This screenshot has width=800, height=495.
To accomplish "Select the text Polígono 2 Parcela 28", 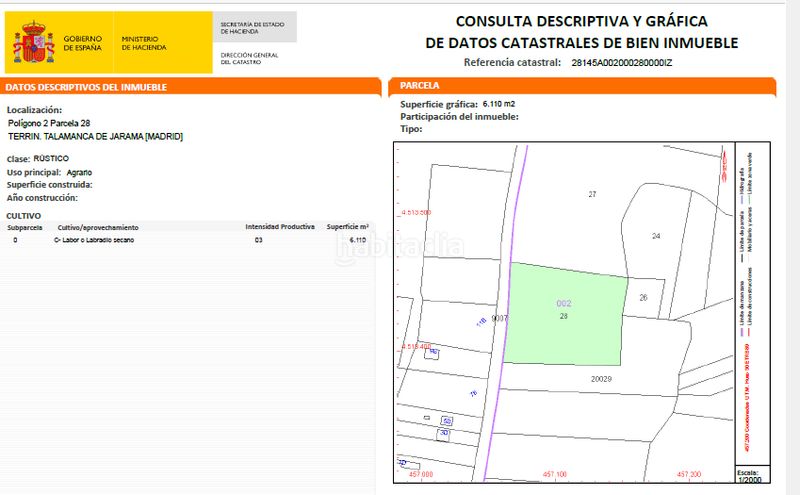I will (49, 123).
